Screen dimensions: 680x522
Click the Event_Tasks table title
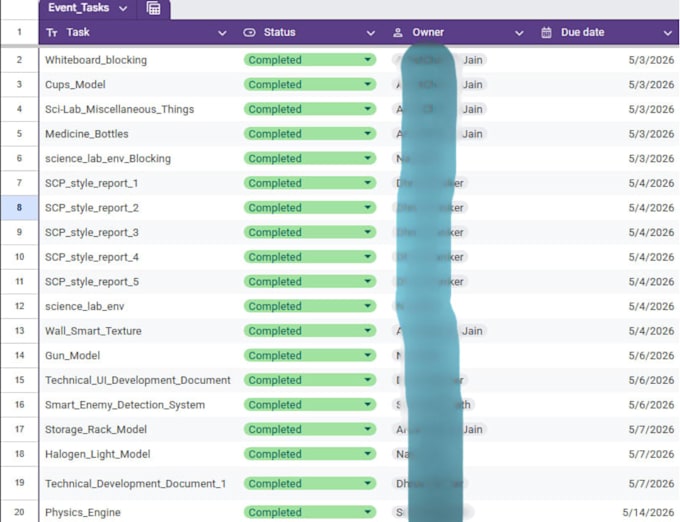click(x=78, y=8)
